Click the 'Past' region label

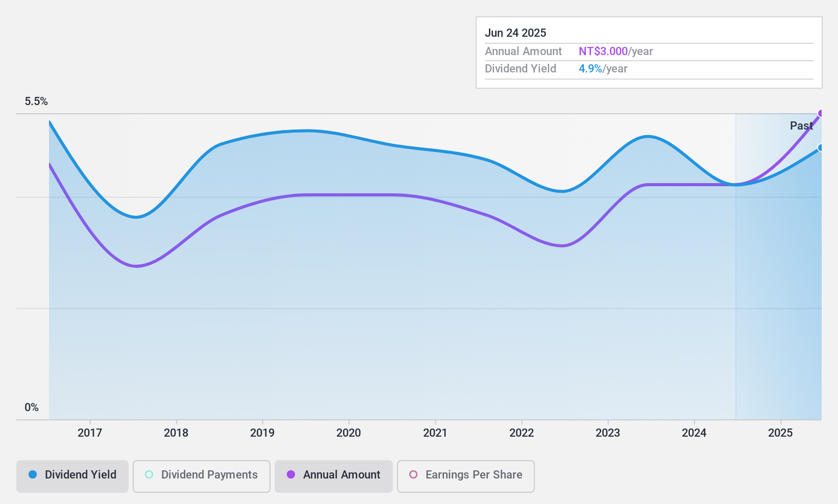801,125
